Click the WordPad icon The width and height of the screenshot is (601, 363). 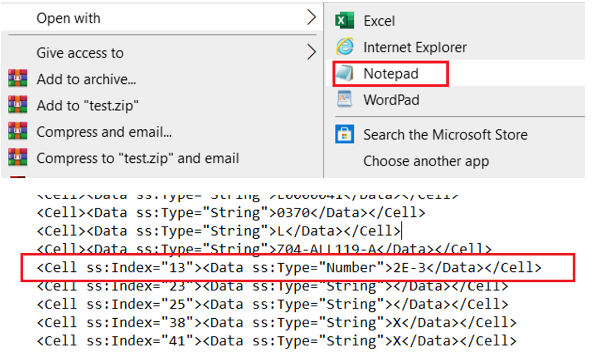tap(344, 99)
